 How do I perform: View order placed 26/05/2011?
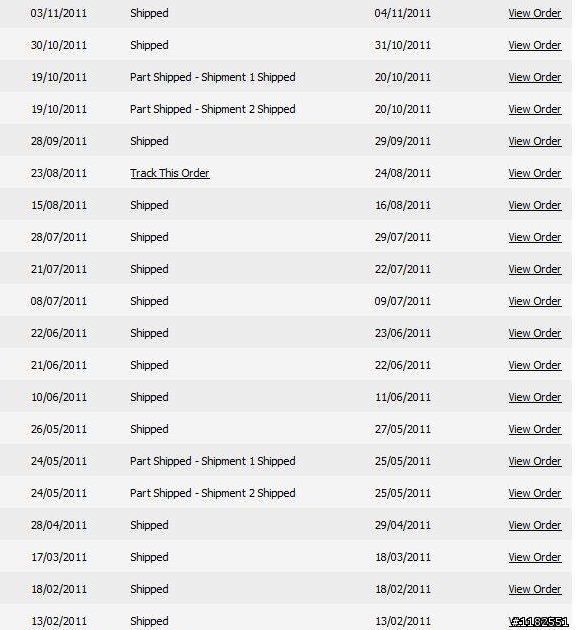coord(535,429)
